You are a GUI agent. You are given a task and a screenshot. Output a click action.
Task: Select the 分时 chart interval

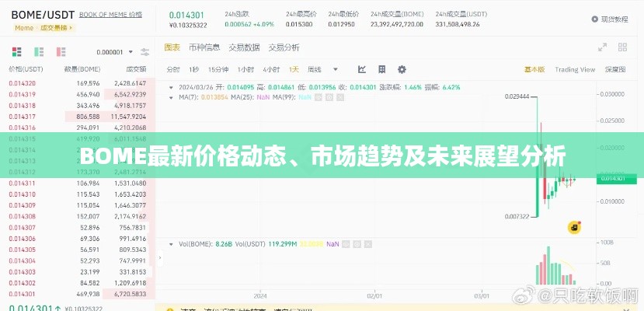[x=173, y=69]
